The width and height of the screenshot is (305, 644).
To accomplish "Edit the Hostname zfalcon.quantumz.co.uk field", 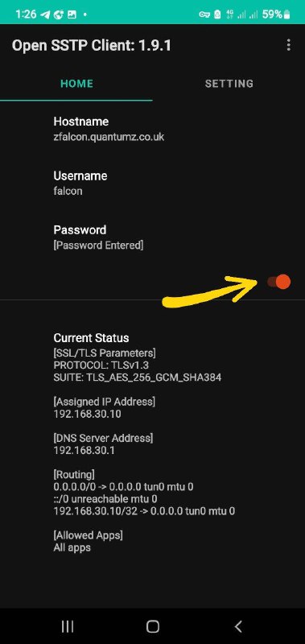I will 152,129.
